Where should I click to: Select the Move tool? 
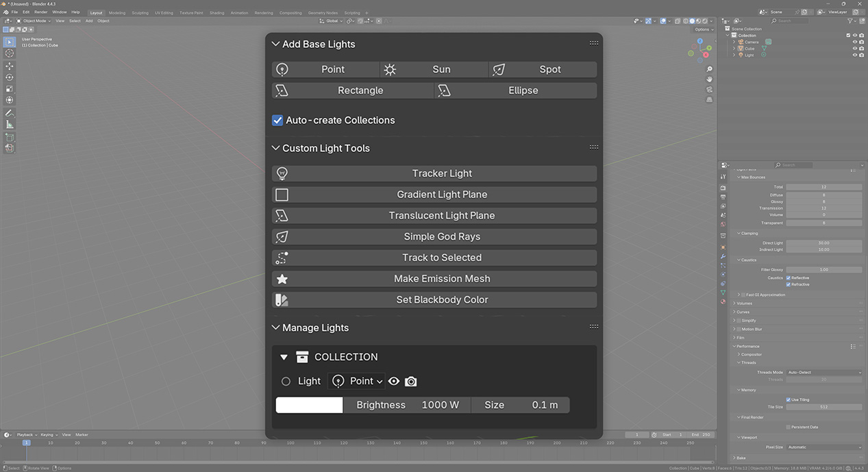[x=10, y=66]
